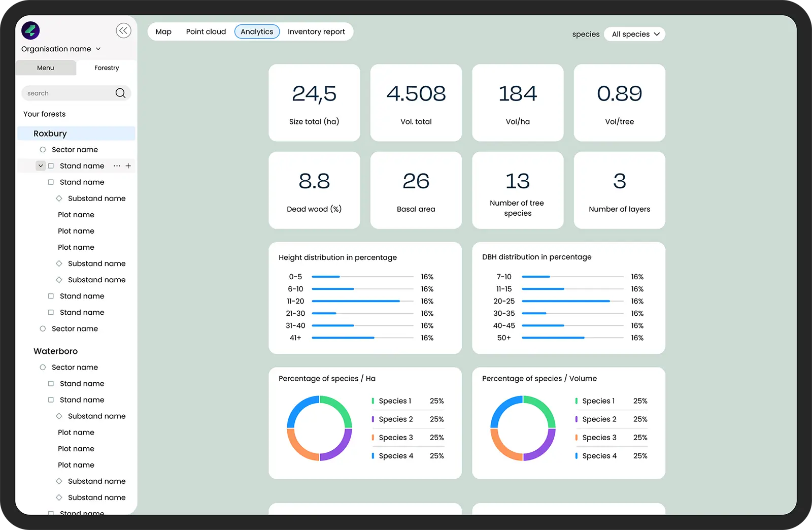Click the green Species 1 marker in Ha legend

(x=373, y=401)
